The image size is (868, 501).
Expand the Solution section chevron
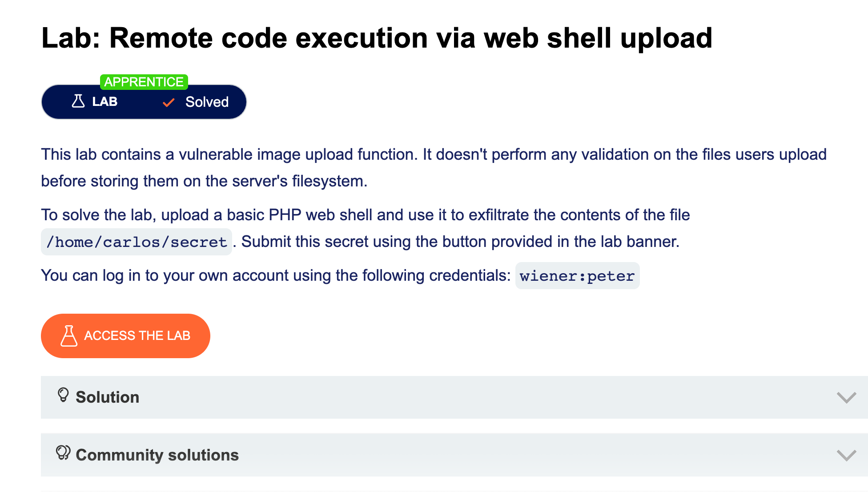coord(846,397)
